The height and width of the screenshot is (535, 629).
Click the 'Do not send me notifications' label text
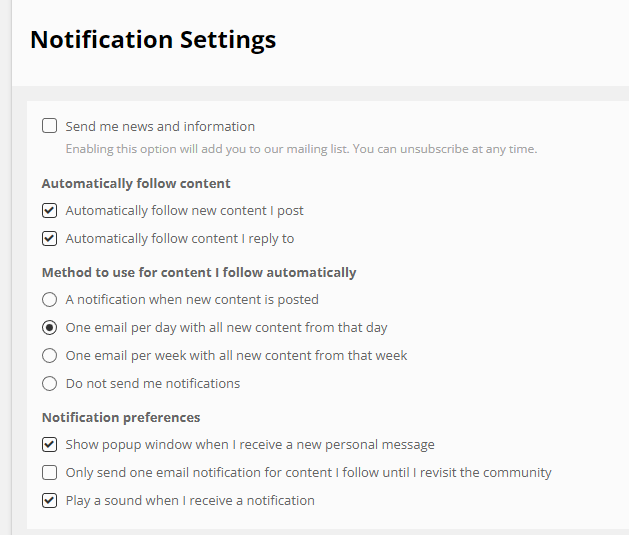tap(153, 384)
